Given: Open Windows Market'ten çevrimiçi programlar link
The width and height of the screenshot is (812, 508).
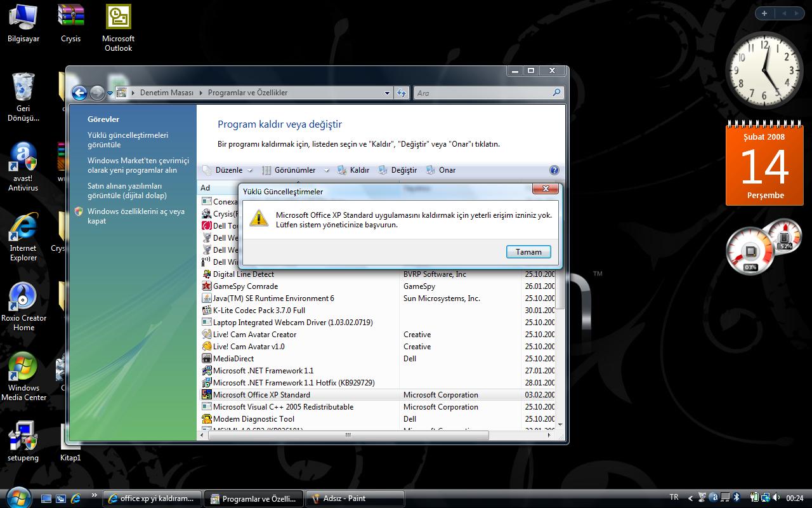Looking at the screenshot, I should coord(138,165).
